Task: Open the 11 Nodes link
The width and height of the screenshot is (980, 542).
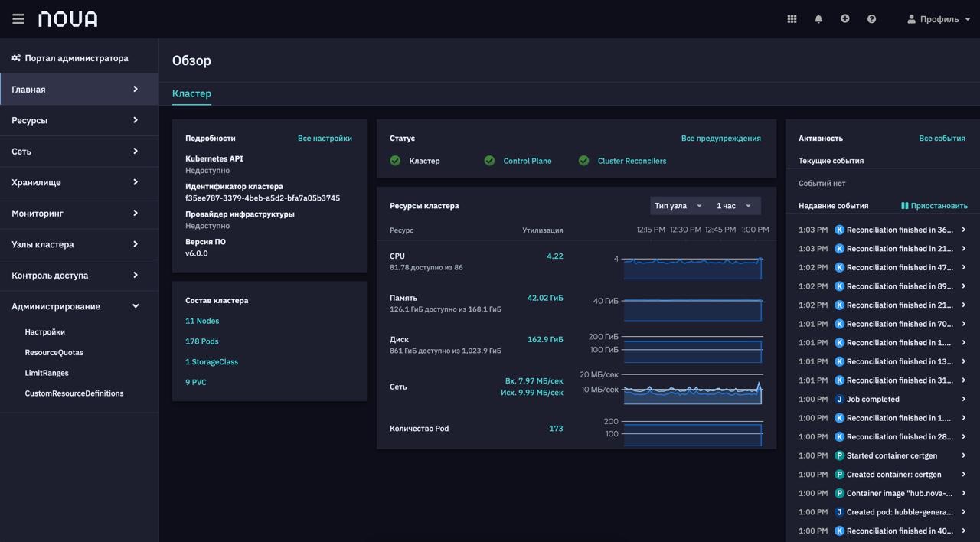Action: tap(202, 321)
